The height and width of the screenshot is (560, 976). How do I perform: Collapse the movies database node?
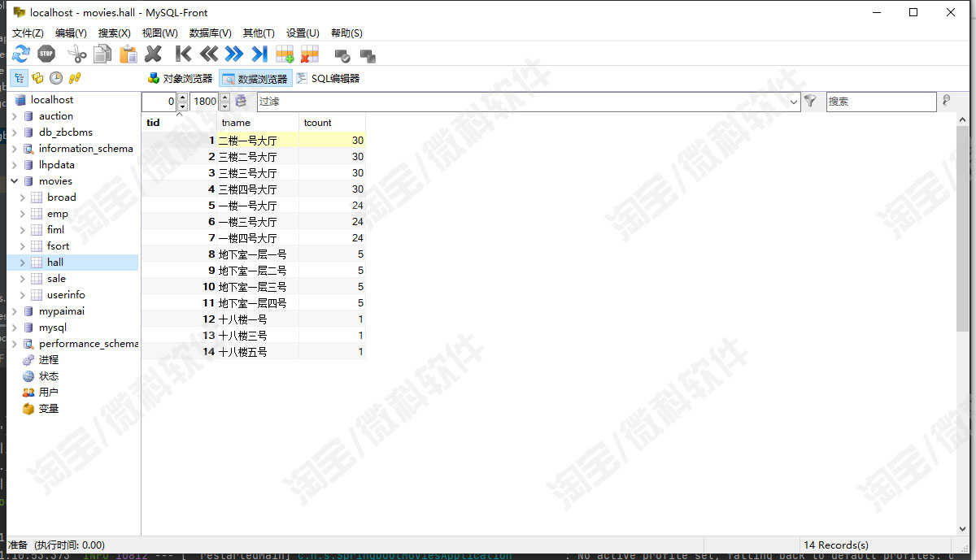14,181
